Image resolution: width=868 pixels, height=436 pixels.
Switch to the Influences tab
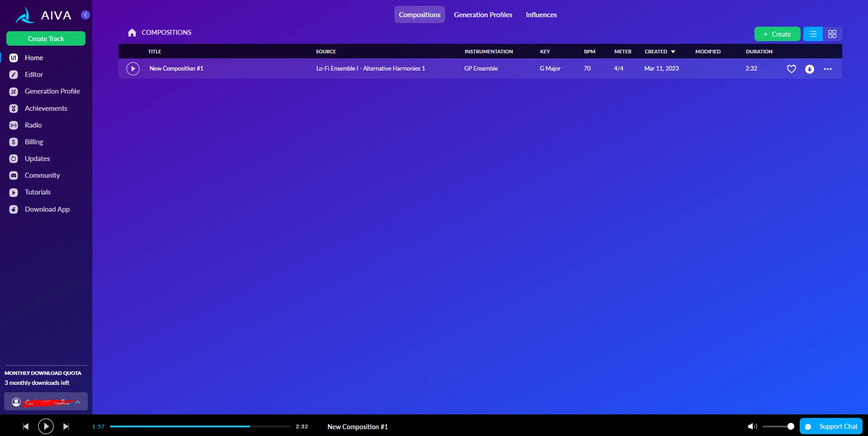pos(541,14)
